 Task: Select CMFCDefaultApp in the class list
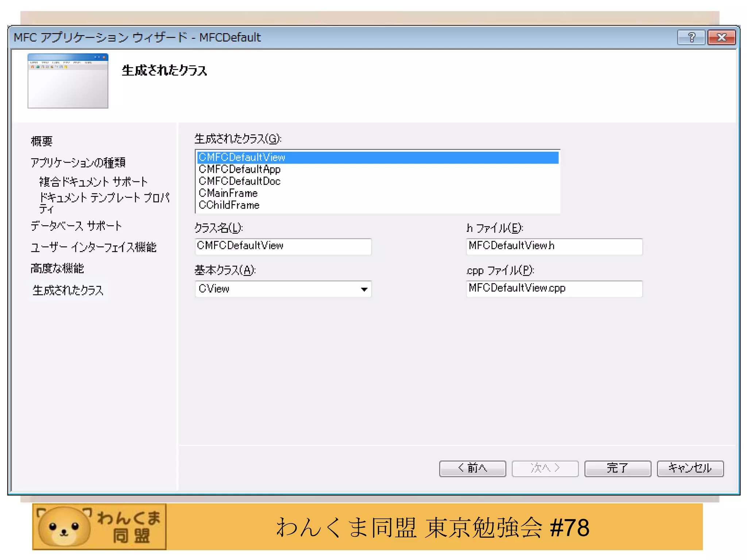click(240, 170)
